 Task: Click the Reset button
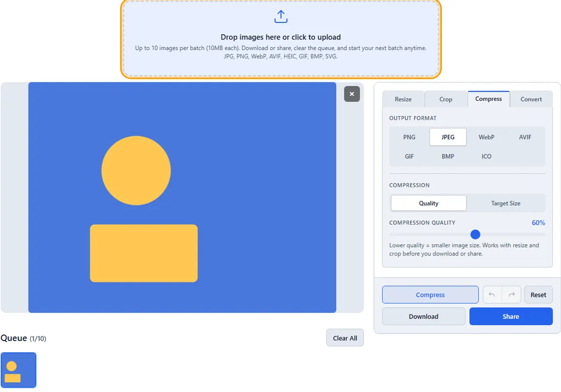coord(538,295)
